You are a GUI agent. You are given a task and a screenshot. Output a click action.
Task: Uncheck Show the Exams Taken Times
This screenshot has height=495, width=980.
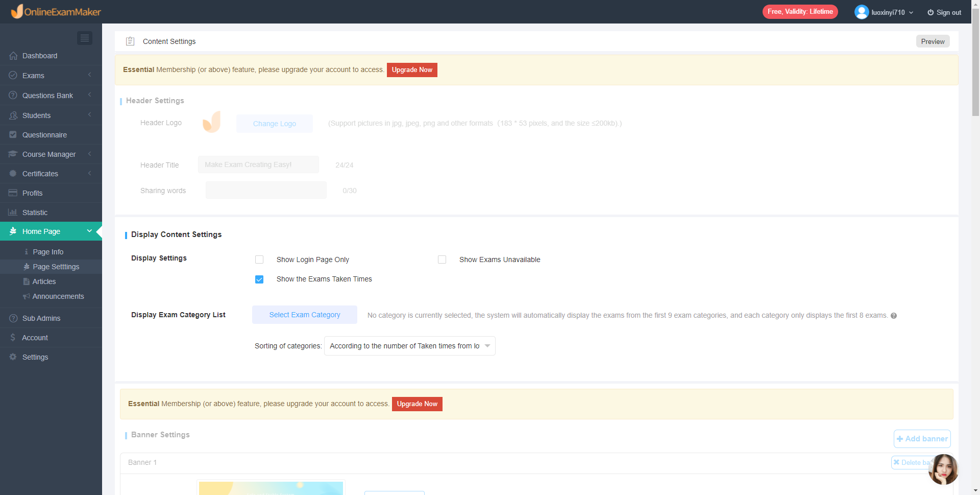click(x=259, y=279)
